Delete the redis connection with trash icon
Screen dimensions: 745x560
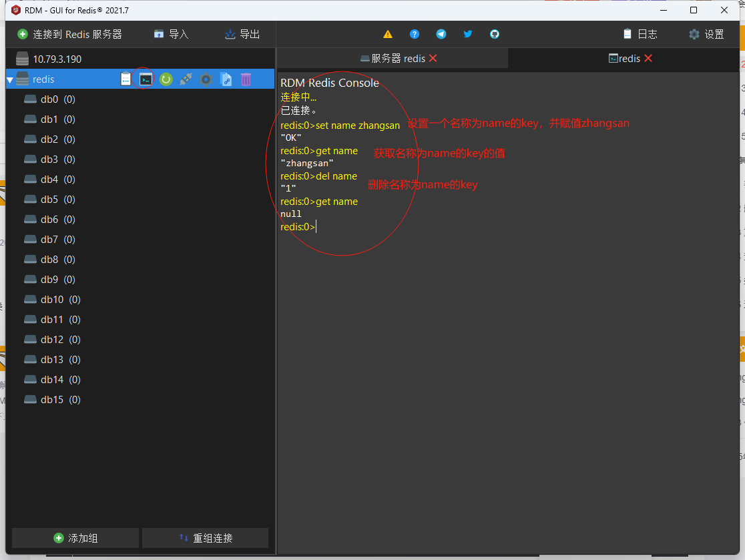[x=246, y=79]
